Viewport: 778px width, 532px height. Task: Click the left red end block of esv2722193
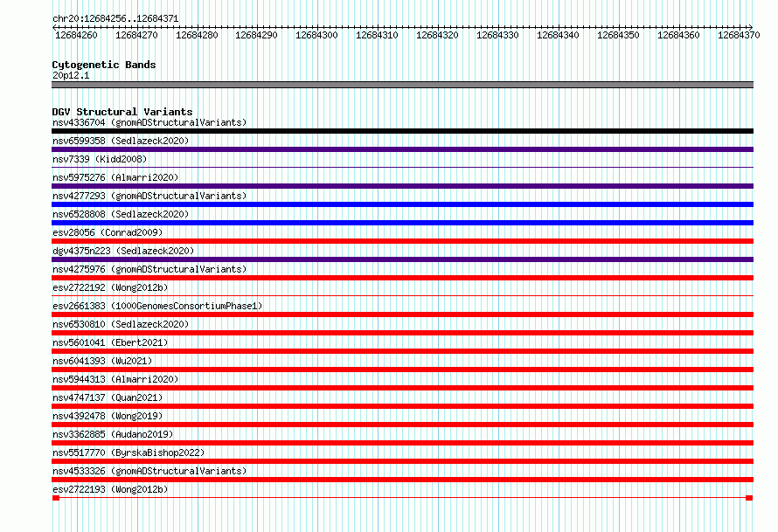click(56, 498)
